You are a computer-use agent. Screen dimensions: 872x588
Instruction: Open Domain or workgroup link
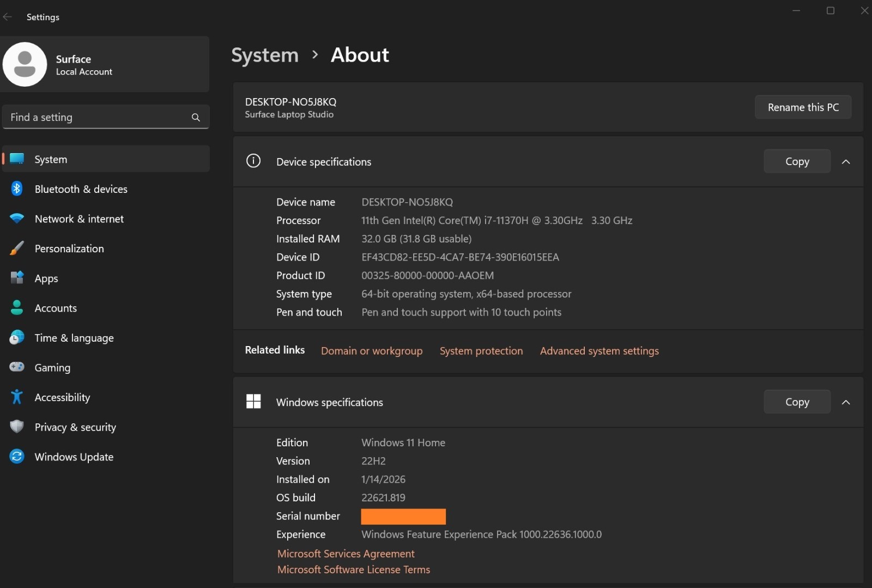(x=372, y=351)
